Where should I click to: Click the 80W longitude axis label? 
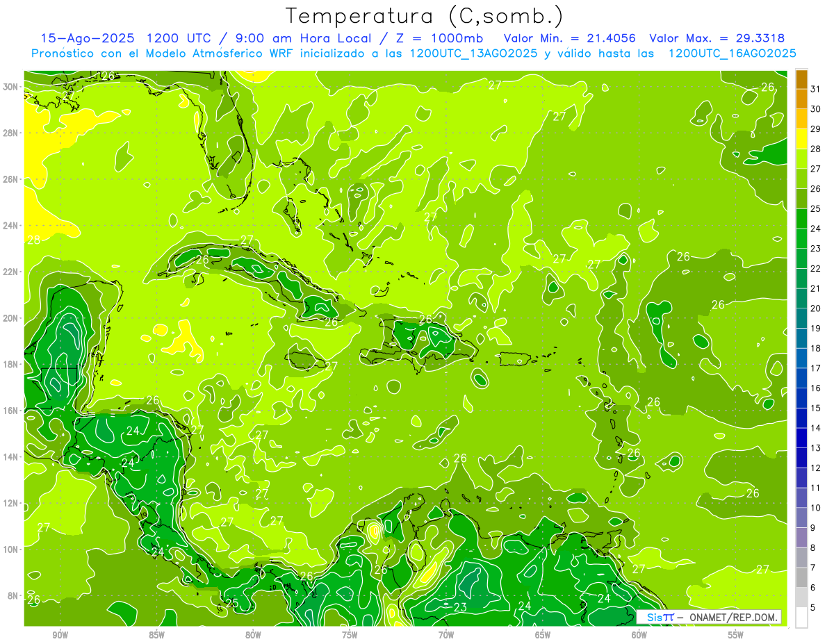point(253,635)
